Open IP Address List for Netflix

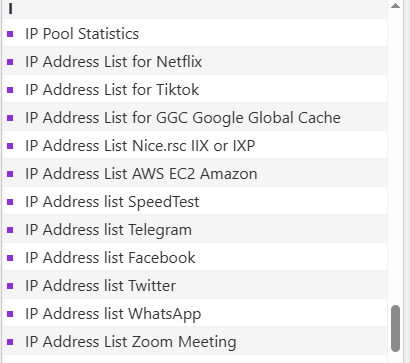tap(114, 62)
